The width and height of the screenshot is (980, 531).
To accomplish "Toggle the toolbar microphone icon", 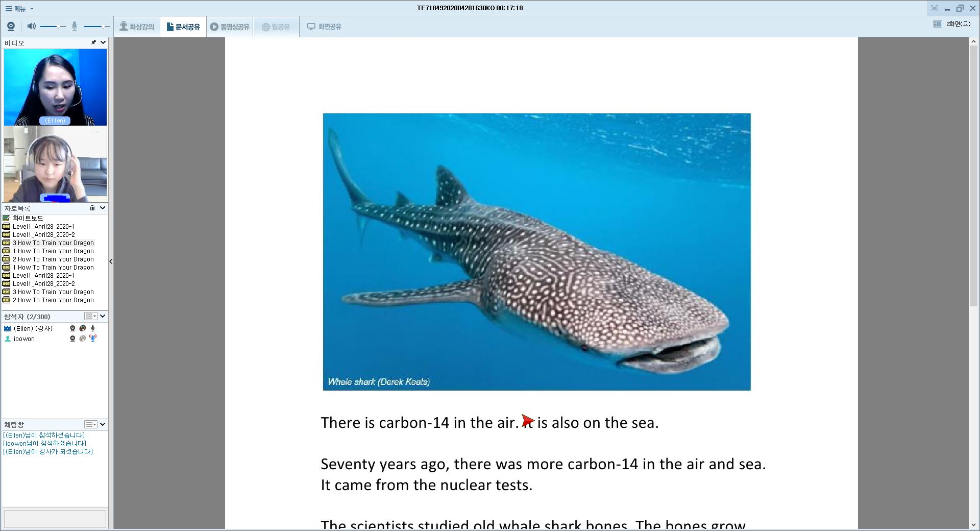I will pyautogui.click(x=75, y=27).
